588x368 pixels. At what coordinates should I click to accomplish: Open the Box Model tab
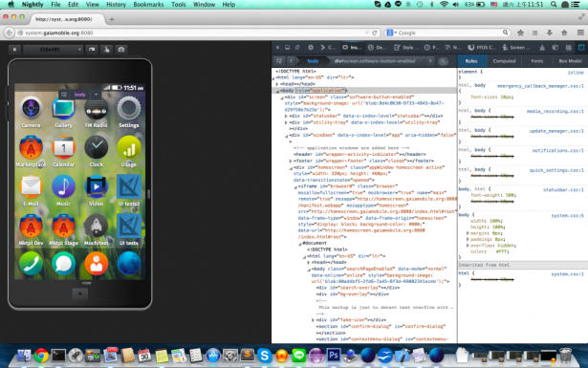570,61
